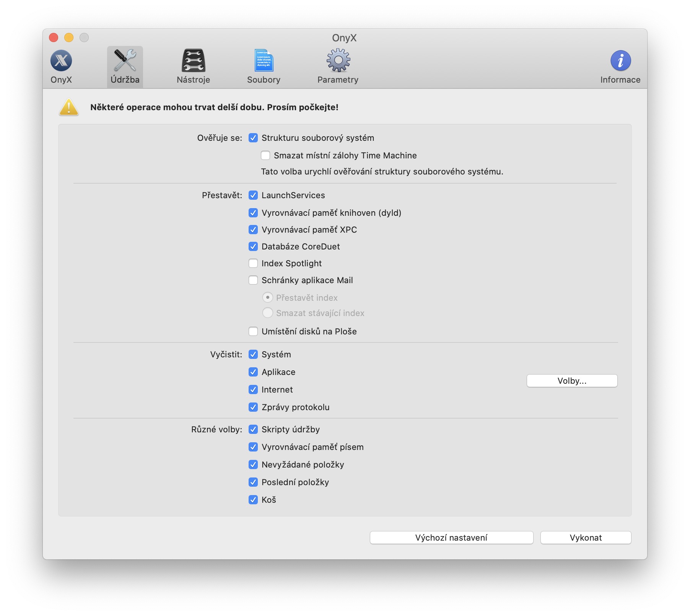Open the Parametry gear icon
The width and height of the screenshot is (690, 616).
tap(338, 60)
